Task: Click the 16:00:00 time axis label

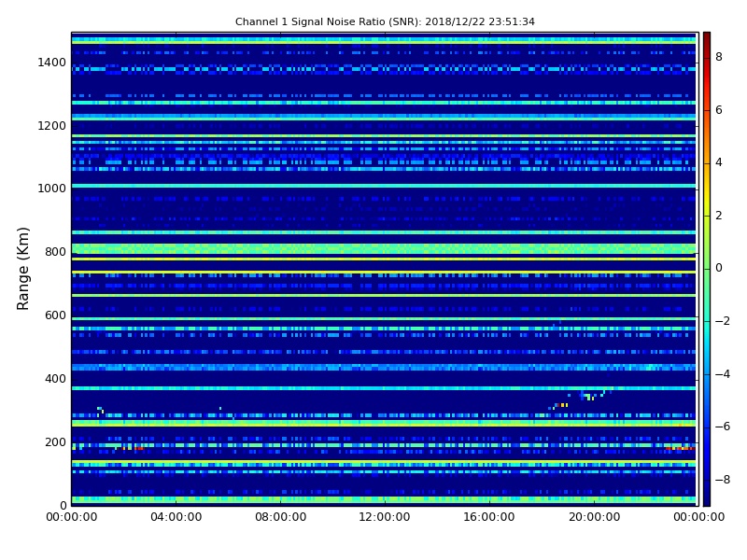Action: pyautogui.click(x=489, y=517)
